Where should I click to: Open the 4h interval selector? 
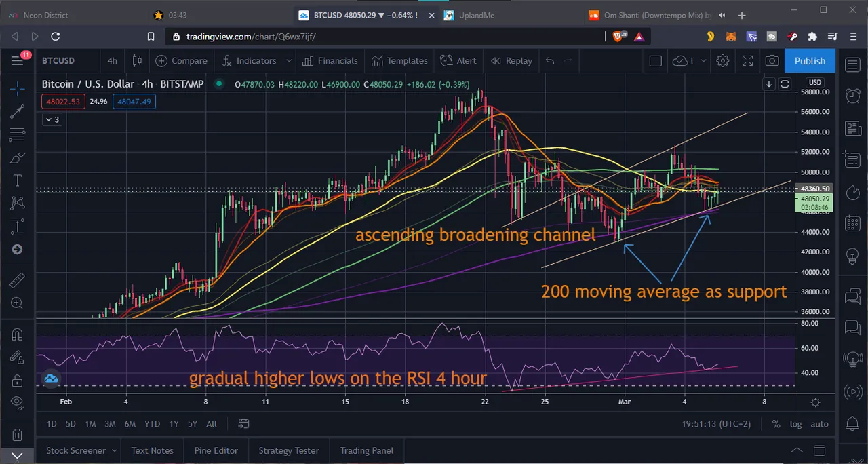tap(113, 61)
